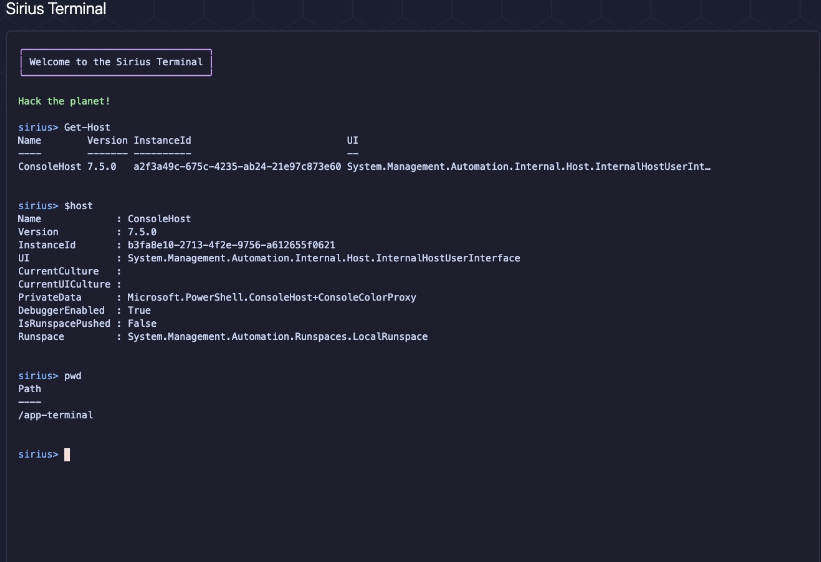Click the instance ID starting with a2f3a49c

click(x=237, y=166)
